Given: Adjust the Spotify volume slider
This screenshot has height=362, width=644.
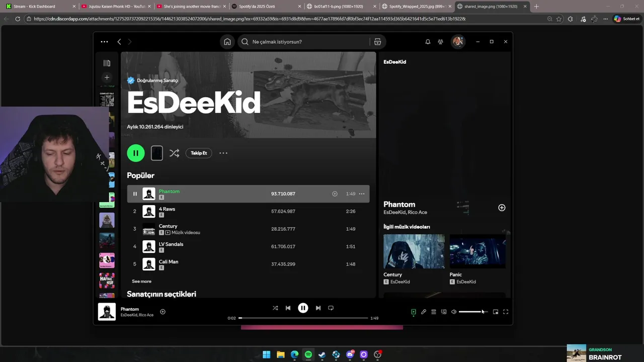Looking at the screenshot, I should 473,312.
